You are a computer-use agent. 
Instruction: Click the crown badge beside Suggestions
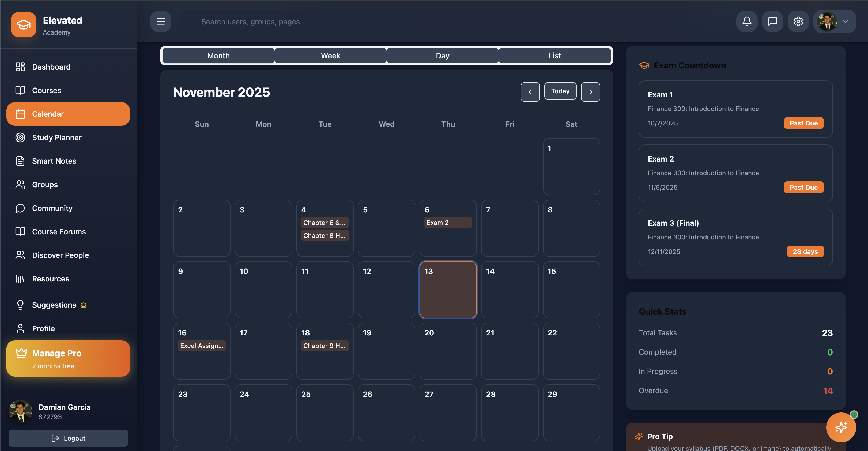point(84,305)
